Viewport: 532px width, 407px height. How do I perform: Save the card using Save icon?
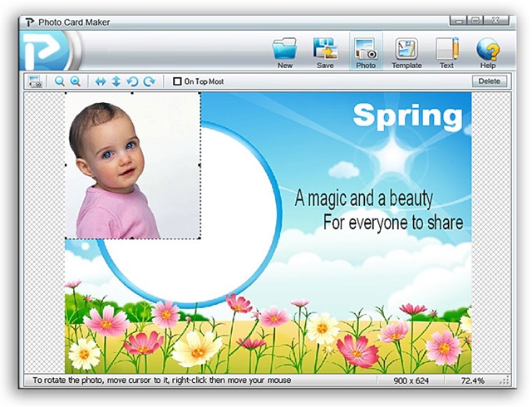(325, 51)
